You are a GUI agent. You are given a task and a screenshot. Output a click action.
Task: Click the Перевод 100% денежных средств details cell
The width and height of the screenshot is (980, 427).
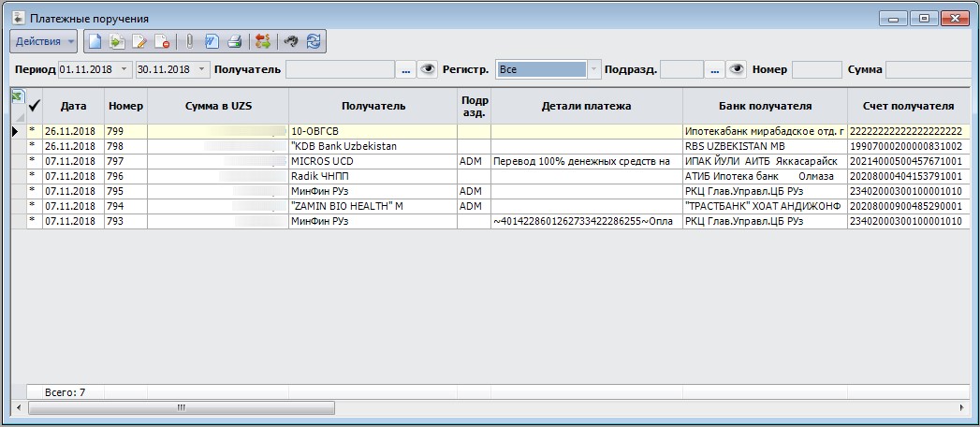[x=587, y=161]
